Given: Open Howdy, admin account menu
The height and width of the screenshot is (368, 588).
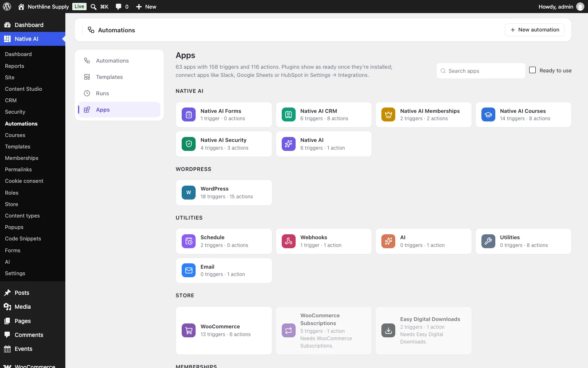Looking at the screenshot, I should coord(561,7).
